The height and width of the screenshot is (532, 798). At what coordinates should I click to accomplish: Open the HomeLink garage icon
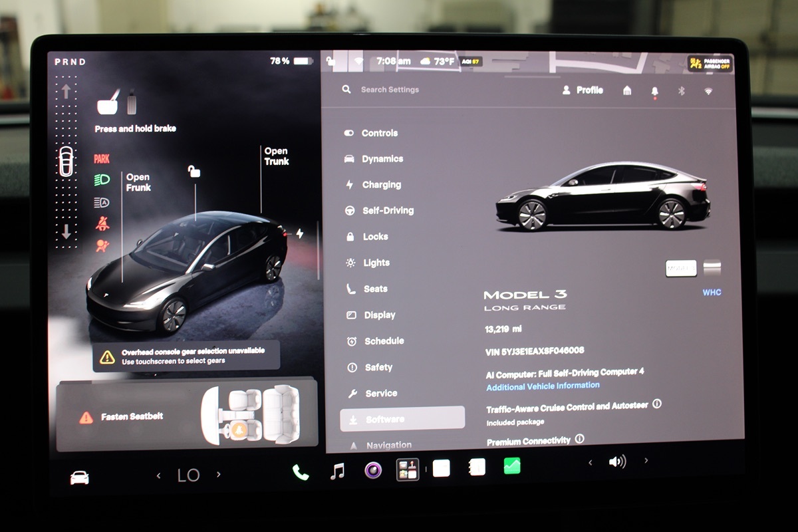pos(627,90)
